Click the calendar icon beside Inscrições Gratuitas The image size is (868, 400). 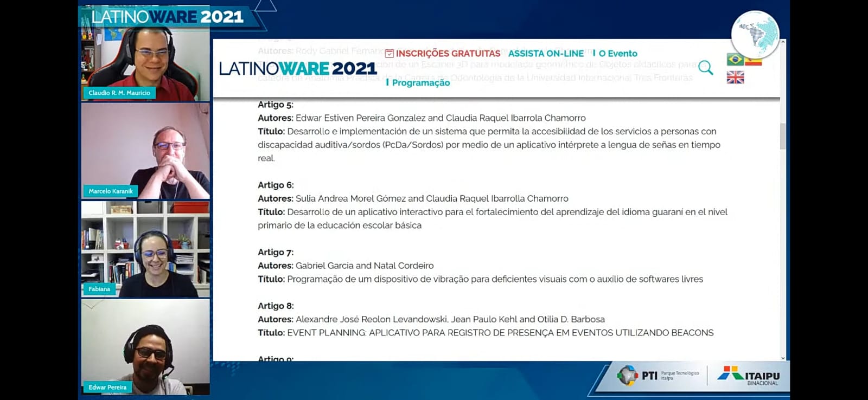(x=389, y=54)
